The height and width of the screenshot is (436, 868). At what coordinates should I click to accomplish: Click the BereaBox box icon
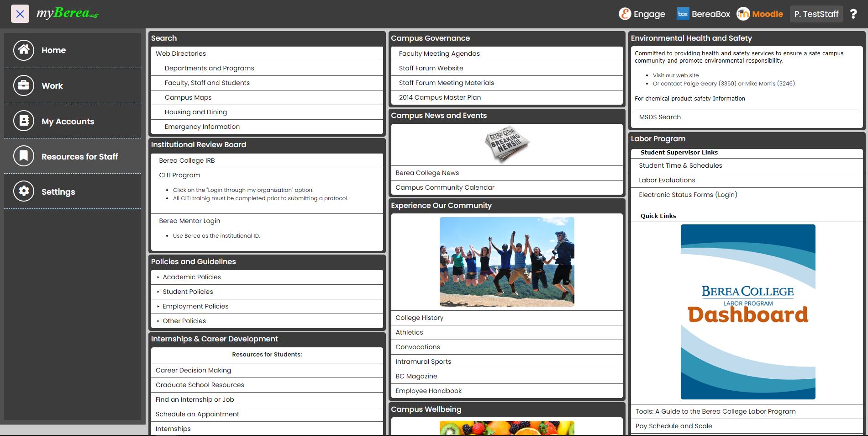pos(683,14)
